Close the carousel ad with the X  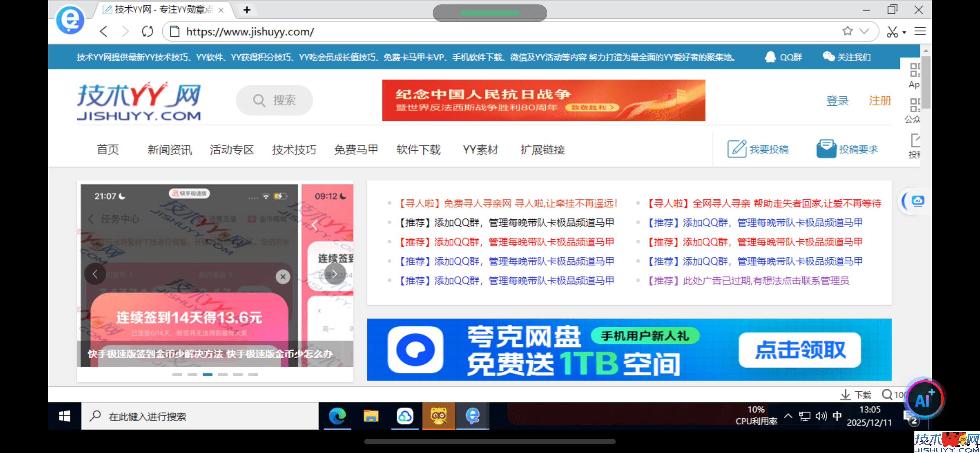pos(283,277)
